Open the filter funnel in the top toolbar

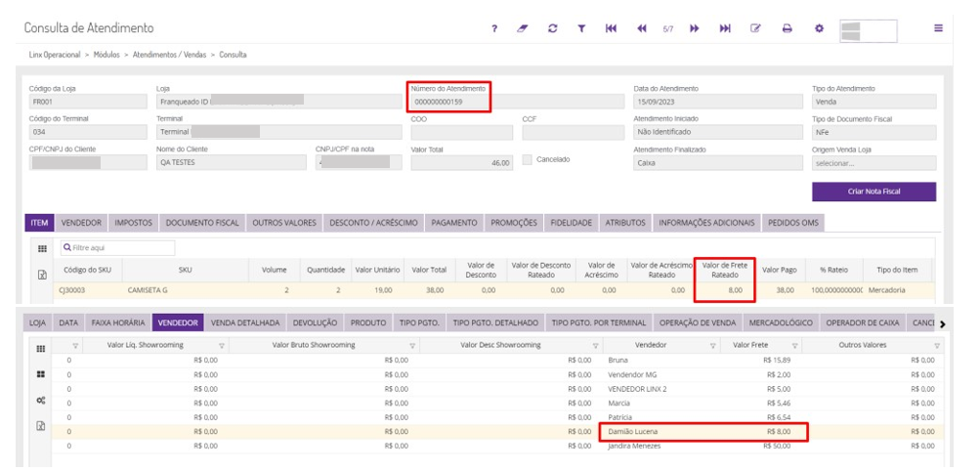(x=581, y=29)
